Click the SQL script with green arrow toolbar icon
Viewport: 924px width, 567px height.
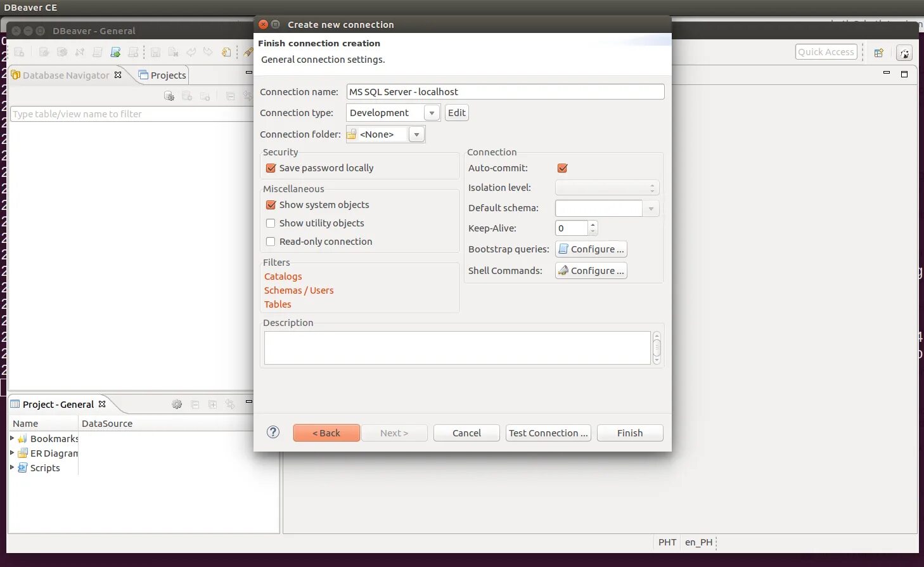tap(115, 52)
